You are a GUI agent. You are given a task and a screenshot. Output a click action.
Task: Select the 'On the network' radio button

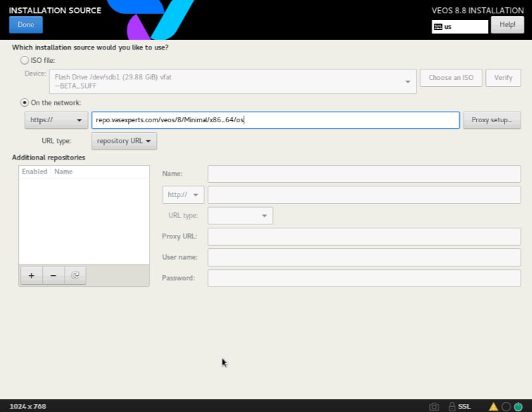[25, 103]
